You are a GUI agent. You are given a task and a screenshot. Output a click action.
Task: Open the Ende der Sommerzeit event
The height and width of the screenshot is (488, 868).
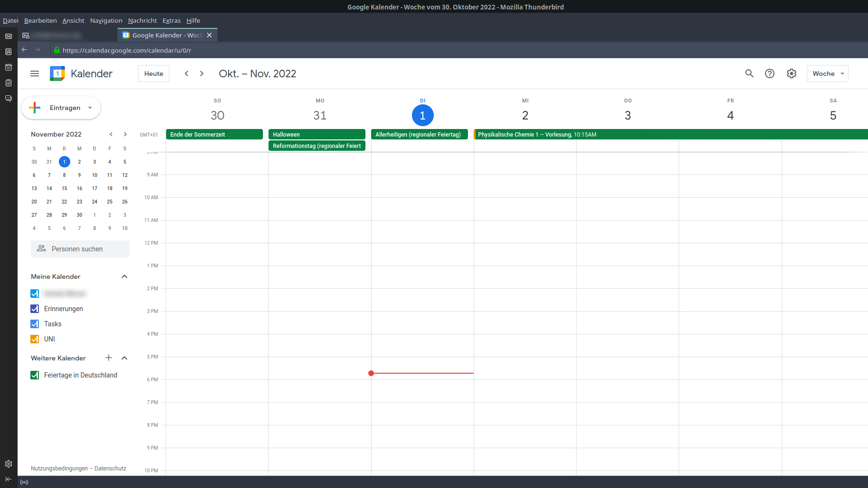click(215, 134)
